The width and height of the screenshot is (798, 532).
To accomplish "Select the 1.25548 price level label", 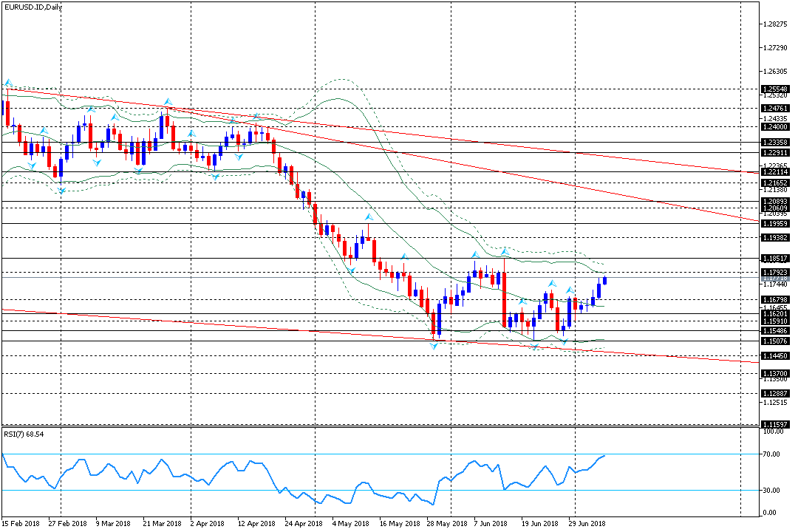I will pos(775,89).
